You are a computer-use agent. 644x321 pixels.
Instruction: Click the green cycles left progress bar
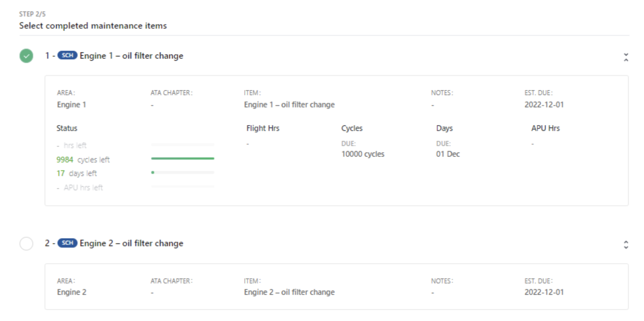tap(183, 158)
